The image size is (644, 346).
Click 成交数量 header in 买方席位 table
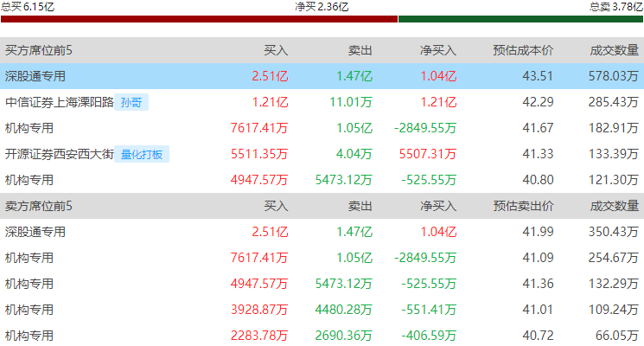point(615,50)
